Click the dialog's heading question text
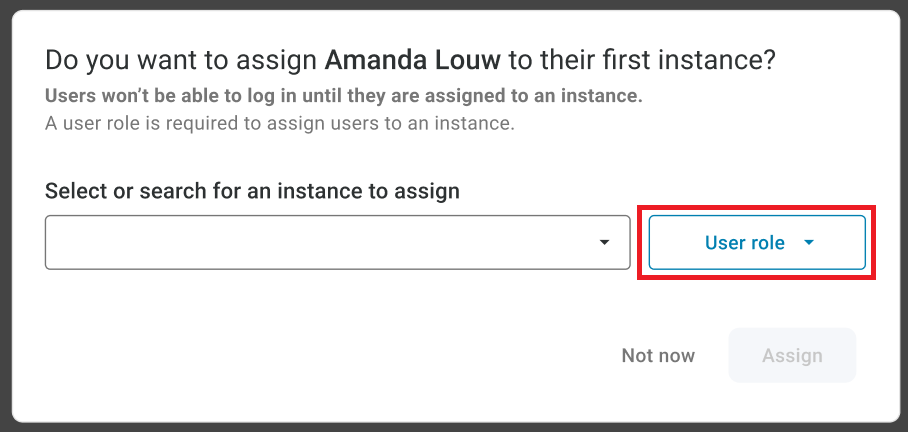The width and height of the screenshot is (908, 432). (410, 60)
